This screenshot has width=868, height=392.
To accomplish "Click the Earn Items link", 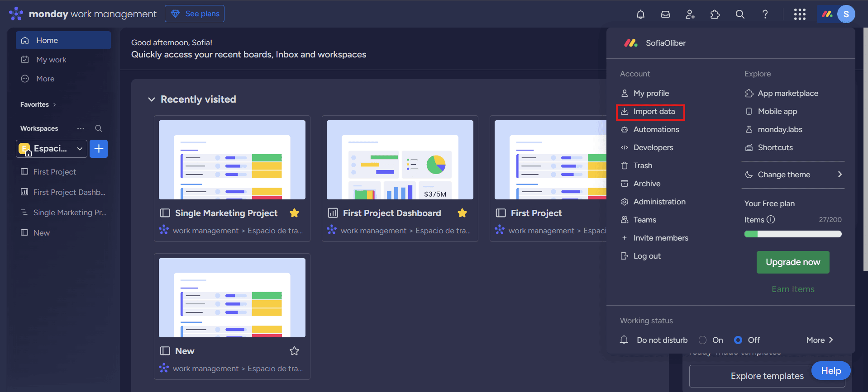I will pyautogui.click(x=792, y=289).
